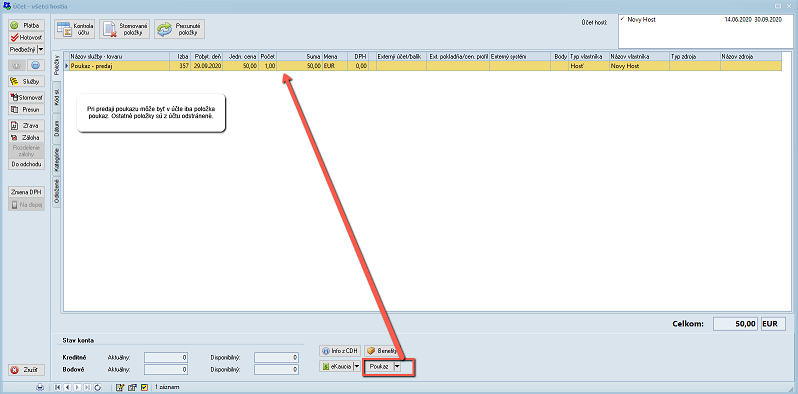The image size is (798, 394).
Task: Sort by Názov zdroja column header
Action: (x=750, y=57)
